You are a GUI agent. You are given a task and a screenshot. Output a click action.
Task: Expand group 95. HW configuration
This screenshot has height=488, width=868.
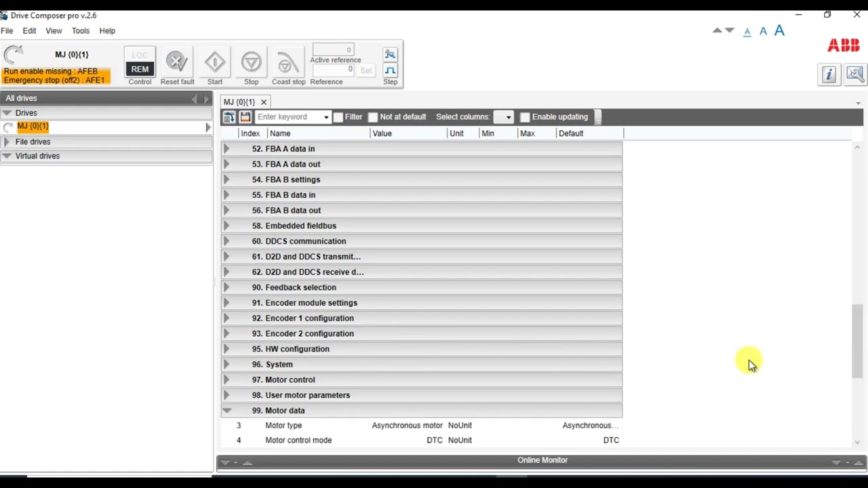(x=226, y=349)
